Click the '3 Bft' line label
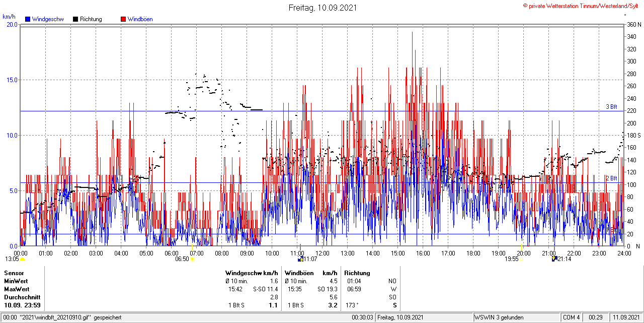 click(611, 107)
